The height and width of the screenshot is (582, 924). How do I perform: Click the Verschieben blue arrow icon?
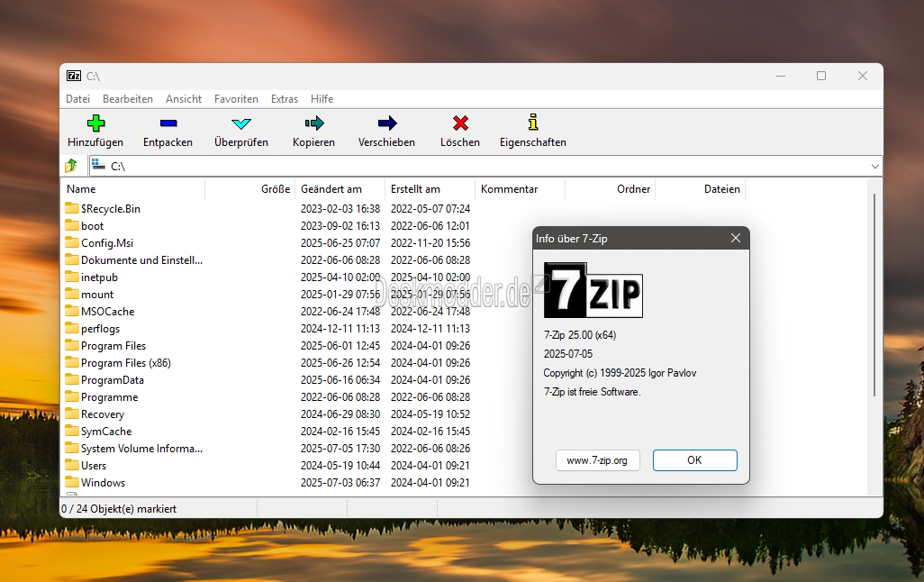pos(387,123)
